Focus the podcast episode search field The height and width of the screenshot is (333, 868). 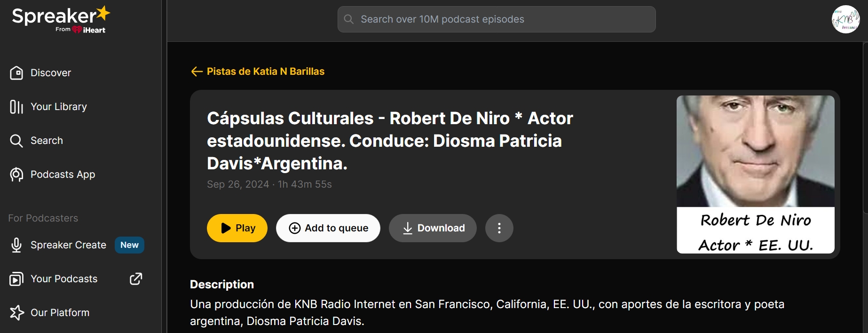coord(497,19)
